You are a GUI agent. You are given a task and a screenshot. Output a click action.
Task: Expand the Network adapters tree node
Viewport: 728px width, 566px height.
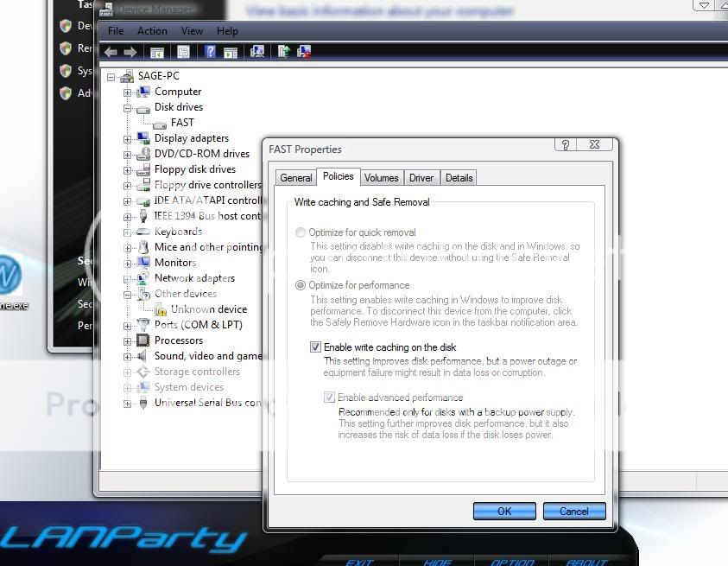click(x=128, y=278)
